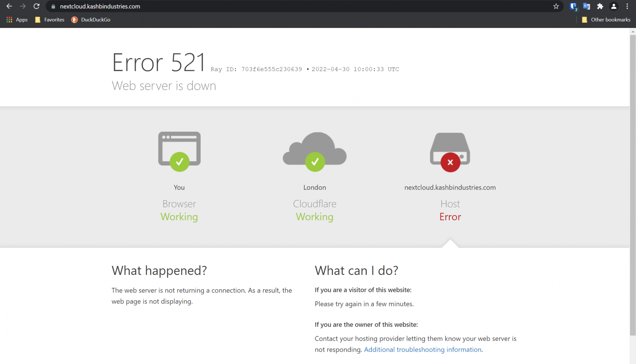This screenshot has height=364, width=636.
Task: Open the Apps grid shortcut
Action: (x=17, y=20)
